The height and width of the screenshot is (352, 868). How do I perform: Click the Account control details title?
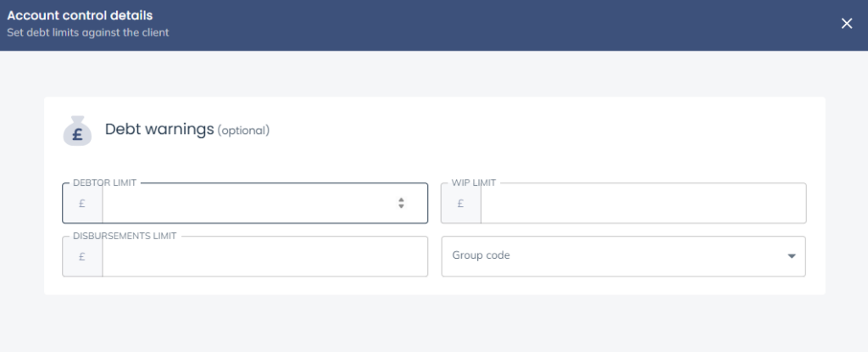tap(86, 16)
